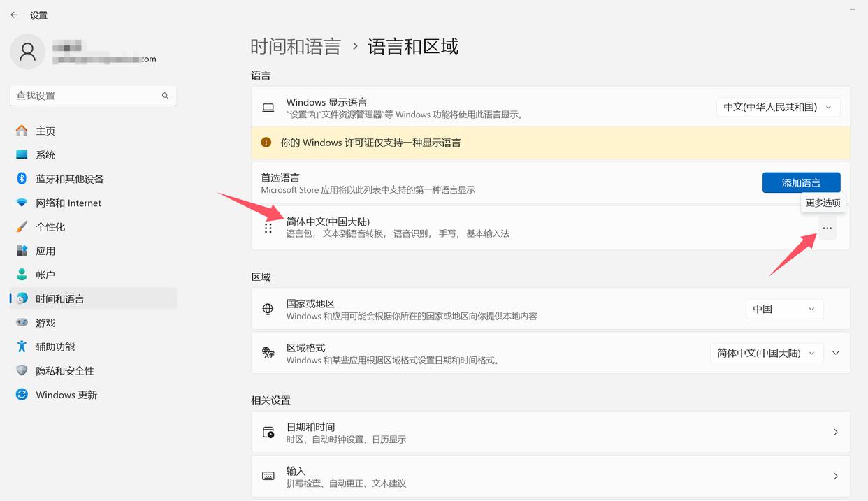The width and height of the screenshot is (868, 501).
Task: Open 输入 related settings
Action: tap(550, 477)
